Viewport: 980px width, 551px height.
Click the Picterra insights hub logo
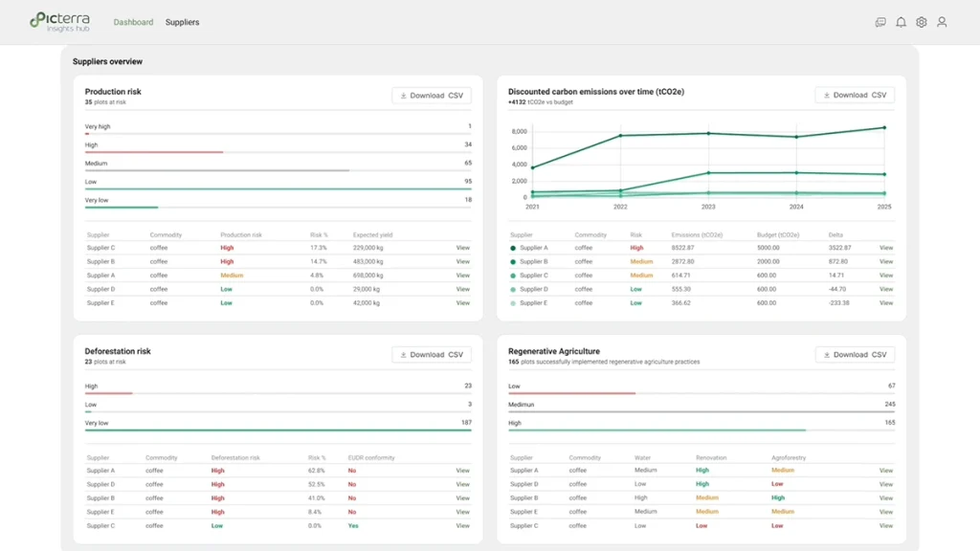point(59,22)
